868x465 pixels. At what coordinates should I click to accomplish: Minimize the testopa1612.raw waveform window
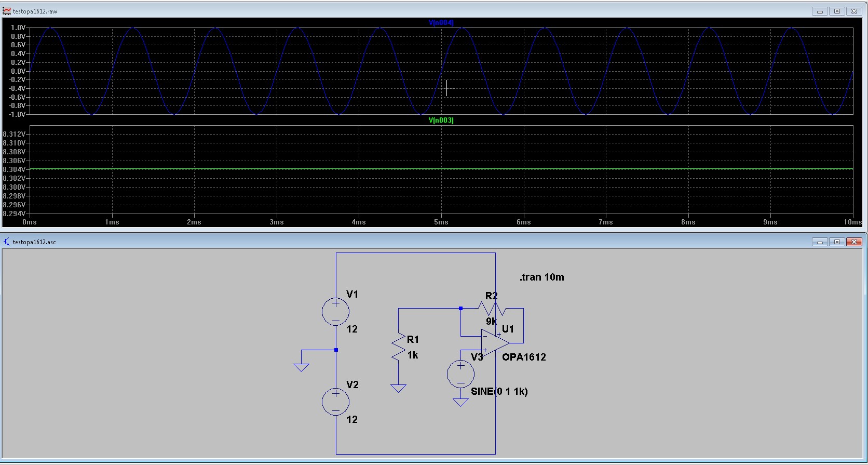[820, 11]
